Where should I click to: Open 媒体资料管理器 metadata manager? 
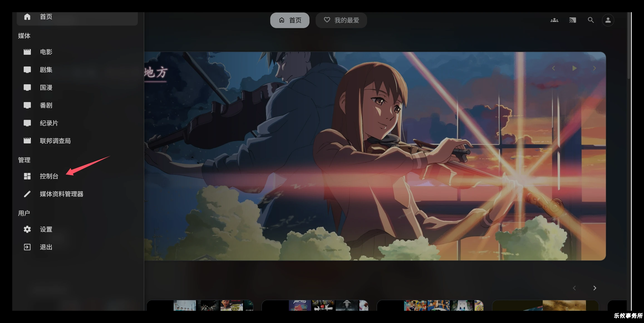click(77, 194)
